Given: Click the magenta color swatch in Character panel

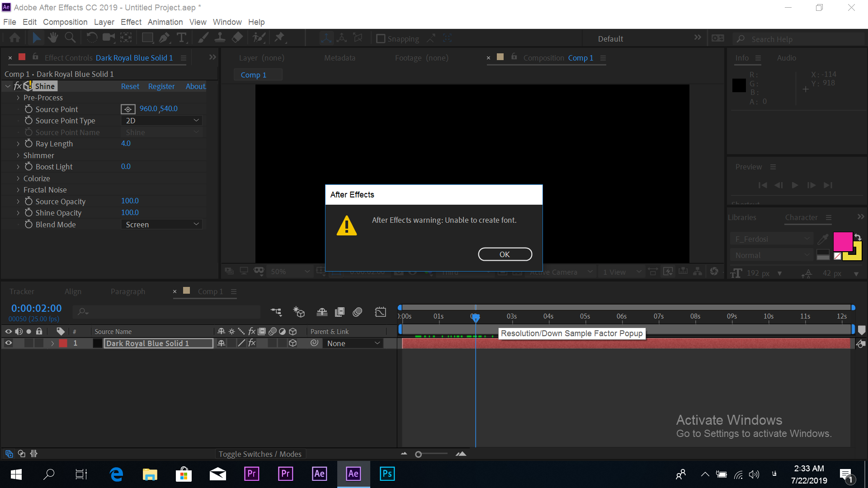Looking at the screenshot, I should (x=842, y=241).
